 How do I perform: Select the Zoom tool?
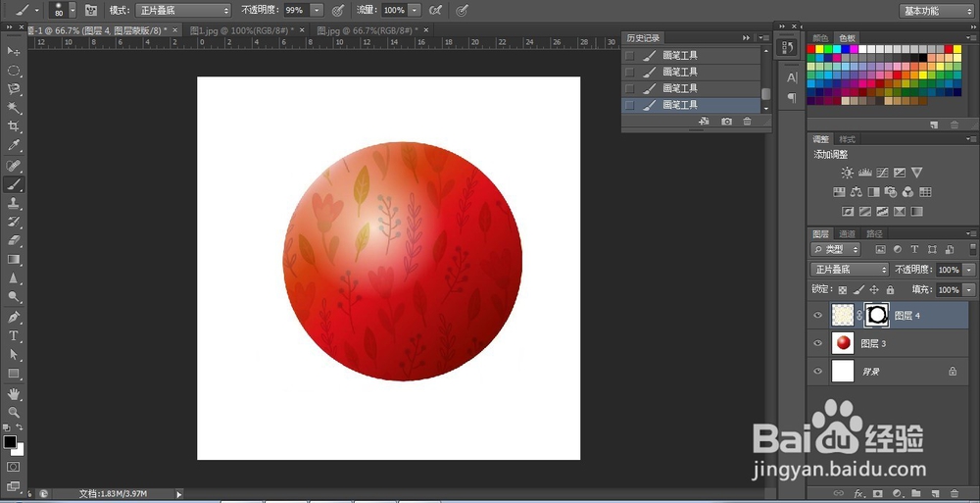click(14, 413)
